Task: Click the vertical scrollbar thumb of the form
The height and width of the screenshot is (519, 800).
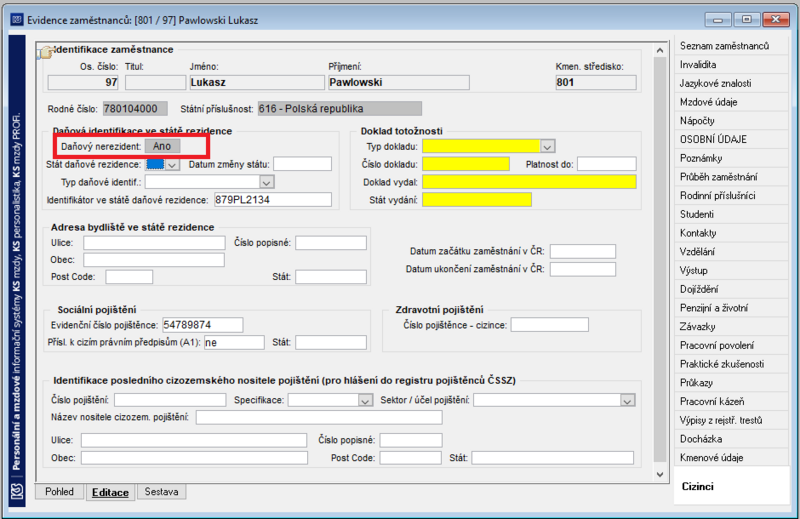Action: pyautogui.click(x=660, y=259)
